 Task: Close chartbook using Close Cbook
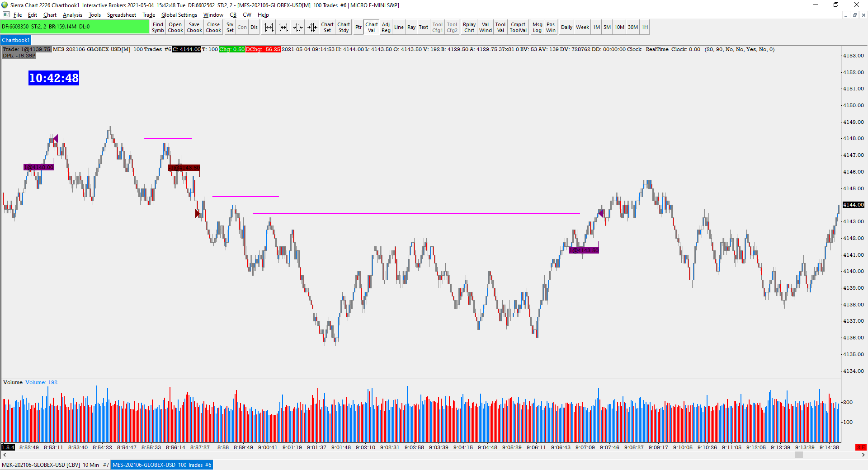tap(213, 27)
